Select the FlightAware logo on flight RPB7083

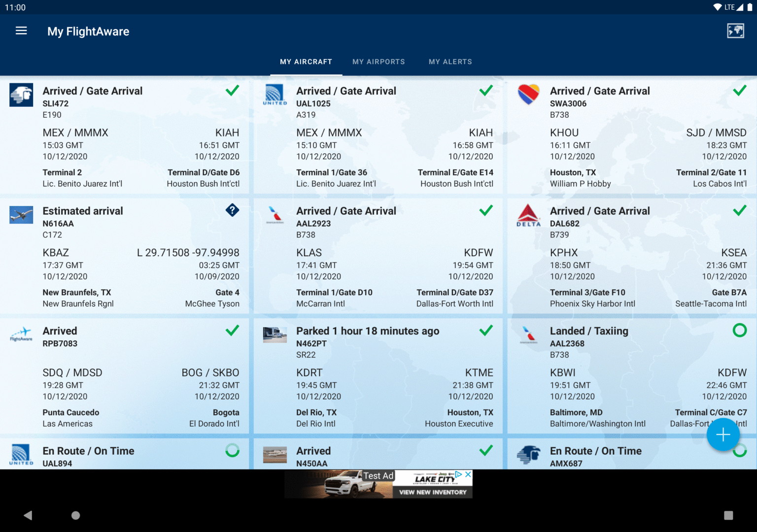point(21,334)
